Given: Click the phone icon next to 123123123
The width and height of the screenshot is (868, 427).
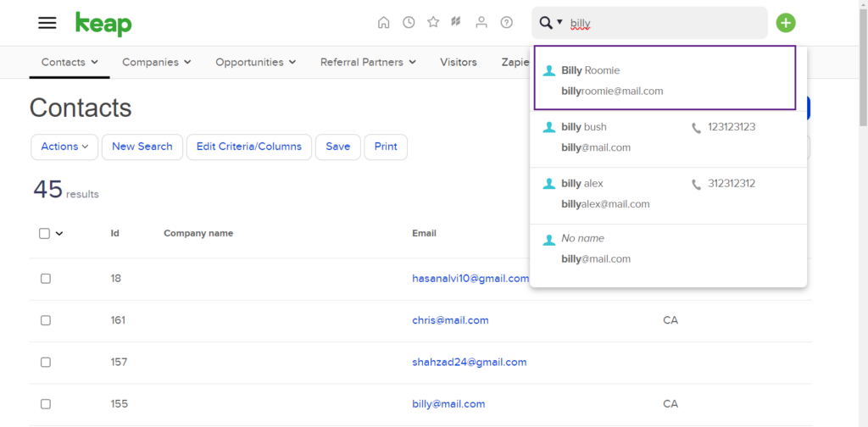Looking at the screenshot, I should click(696, 128).
